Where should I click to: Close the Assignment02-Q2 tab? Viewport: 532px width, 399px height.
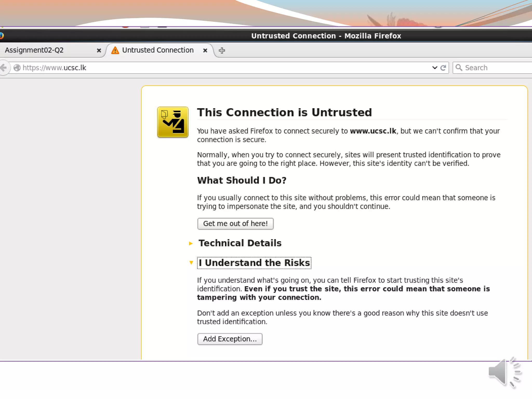coord(99,50)
